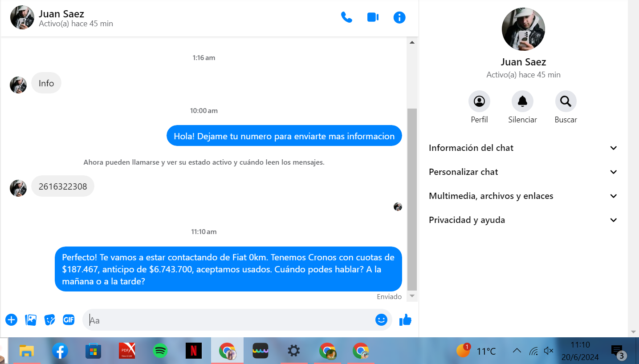Launch Spotify from the taskbar
639x364 pixels.
[160, 351]
